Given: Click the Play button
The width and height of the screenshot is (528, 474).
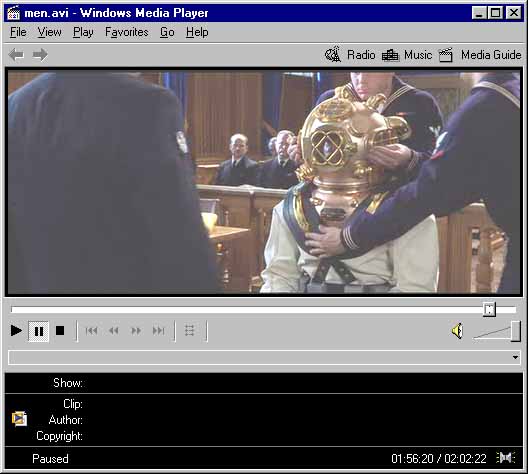Looking at the screenshot, I should point(16,331).
